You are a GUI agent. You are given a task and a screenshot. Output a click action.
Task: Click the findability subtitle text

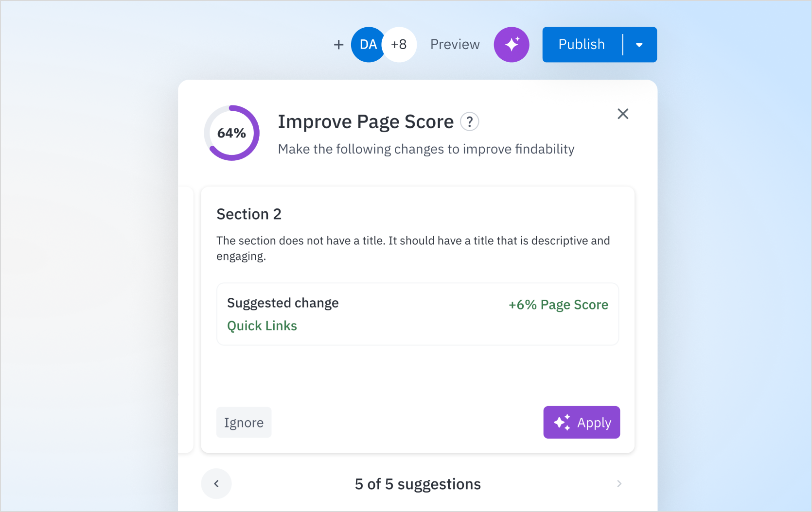click(426, 149)
